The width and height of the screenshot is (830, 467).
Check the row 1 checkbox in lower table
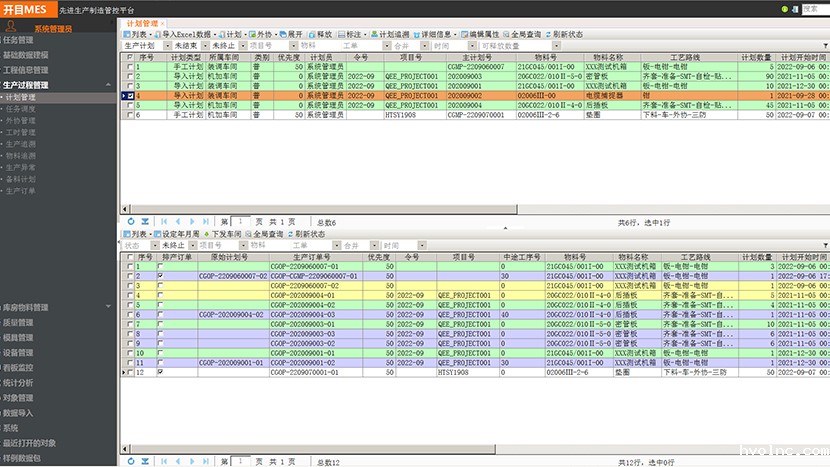pyautogui.click(x=129, y=267)
